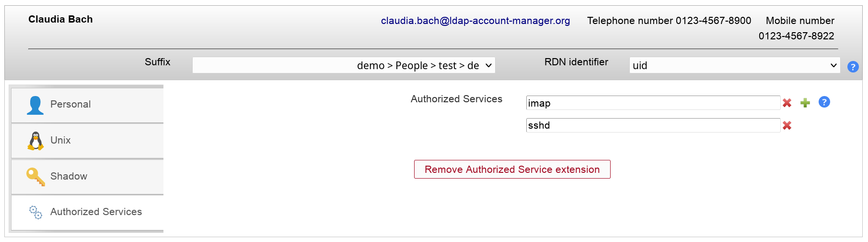Click the Unix penguin icon
The height and width of the screenshot is (242, 868).
pyautogui.click(x=35, y=141)
